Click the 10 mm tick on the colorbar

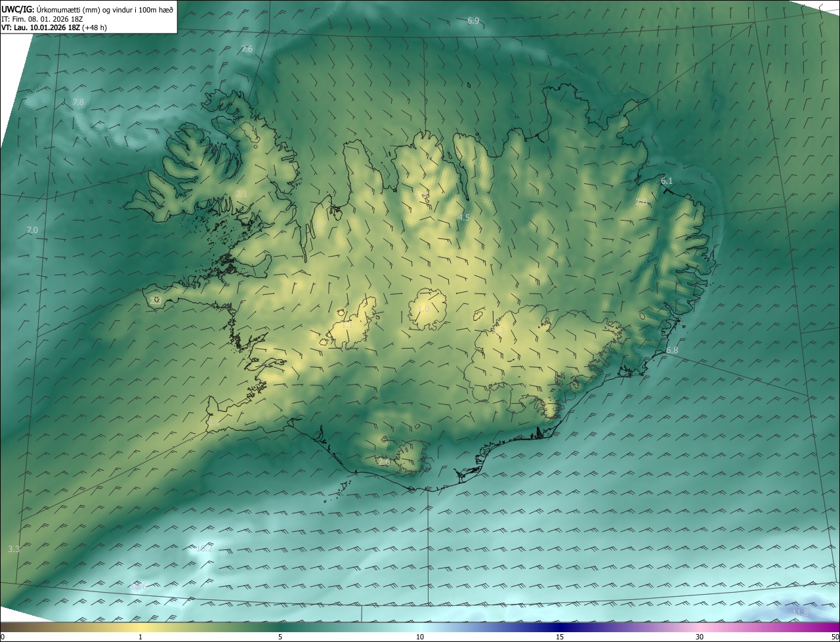click(420, 637)
